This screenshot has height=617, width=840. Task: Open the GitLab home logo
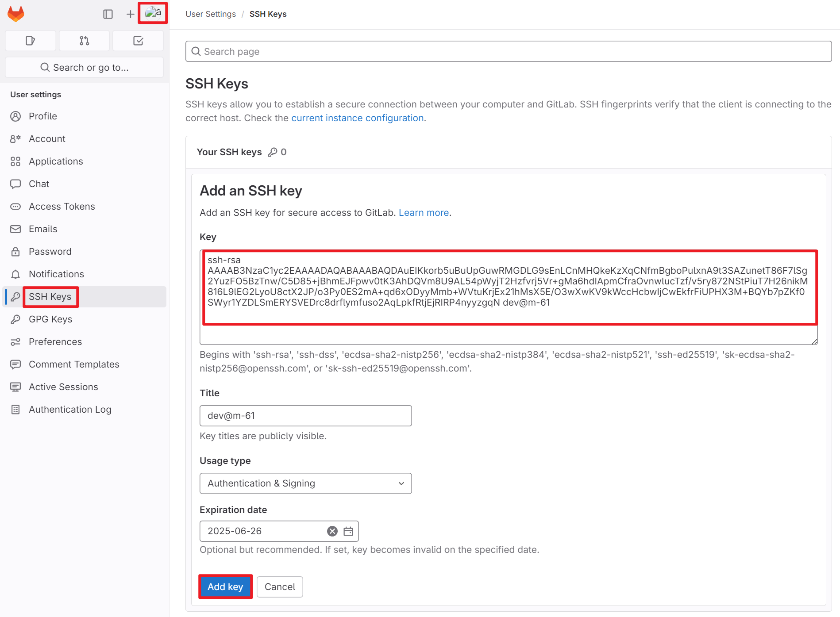click(16, 14)
